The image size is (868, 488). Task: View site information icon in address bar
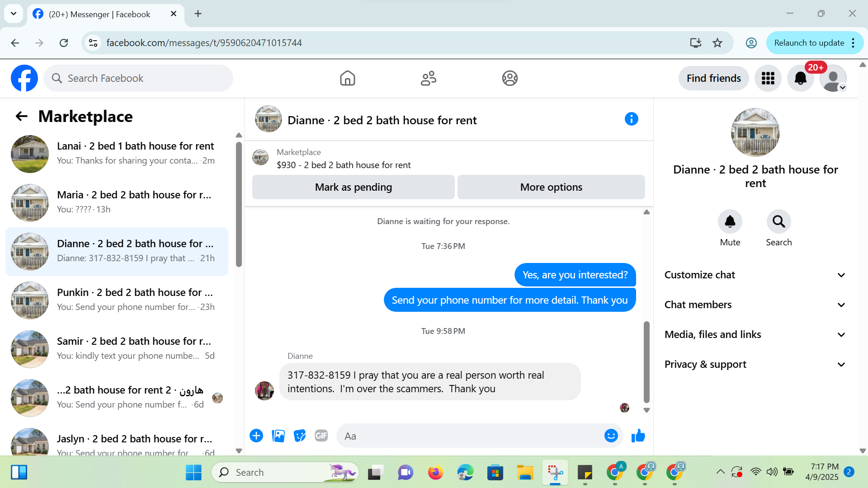tap(93, 43)
